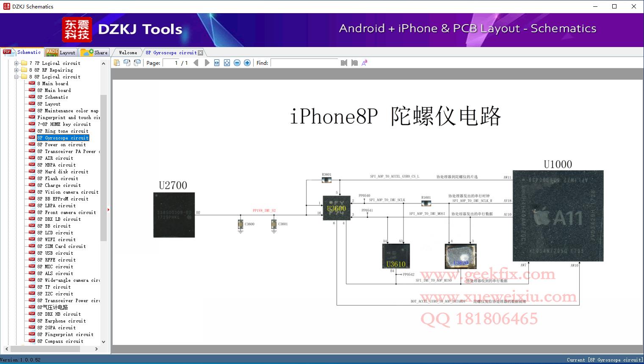The height and width of the screenshot is (364, 644).
Task: Zoom in with the plus icon
Action: click(x=247, y=63)
